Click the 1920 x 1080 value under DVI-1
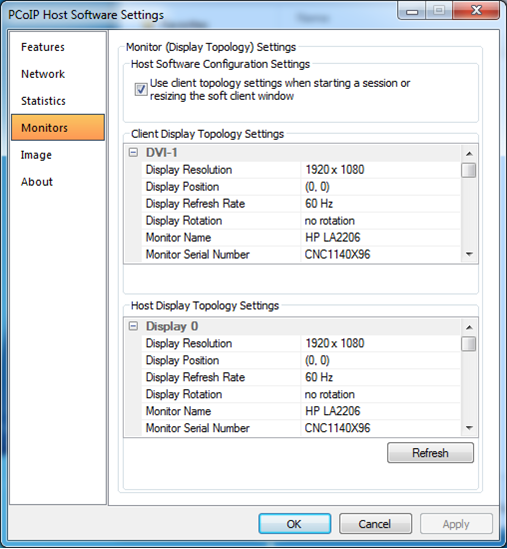 coord(335,170)
